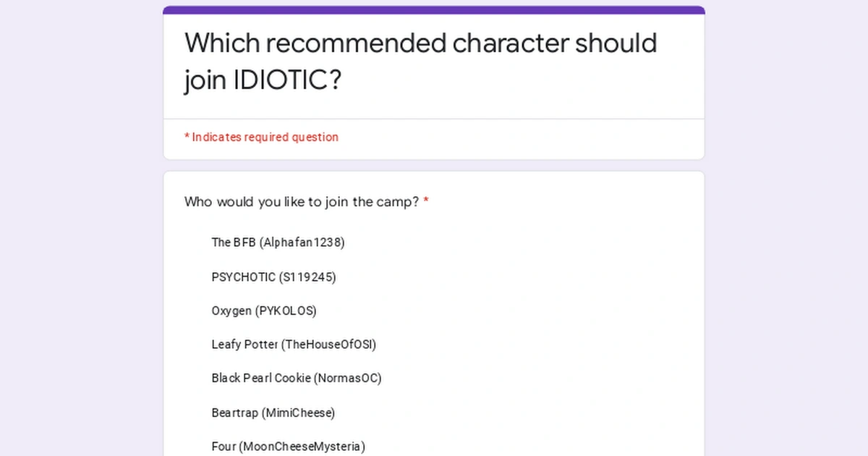Viewport: 868px width, 456px height.
Task: Click the Indicates required question notice
Action: (x=261, y=137)
